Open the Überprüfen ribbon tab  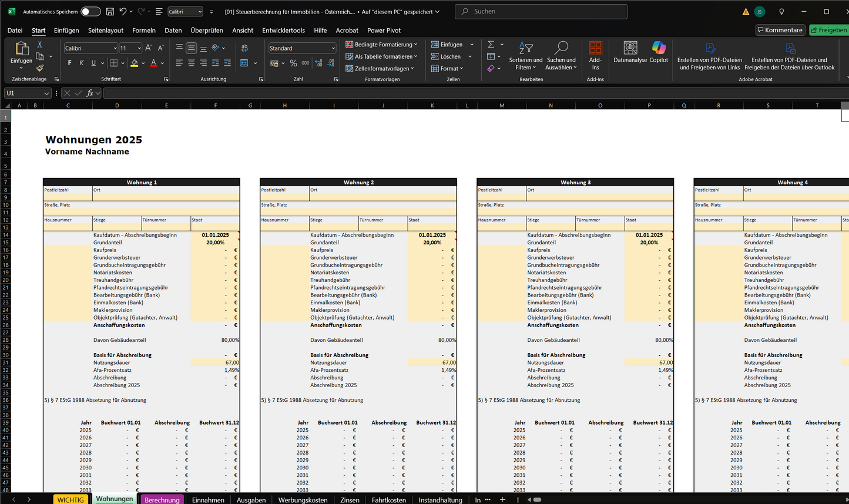[207, 31]
